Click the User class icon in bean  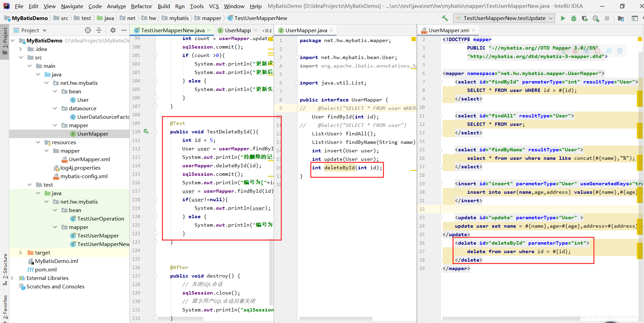[73, 100]
